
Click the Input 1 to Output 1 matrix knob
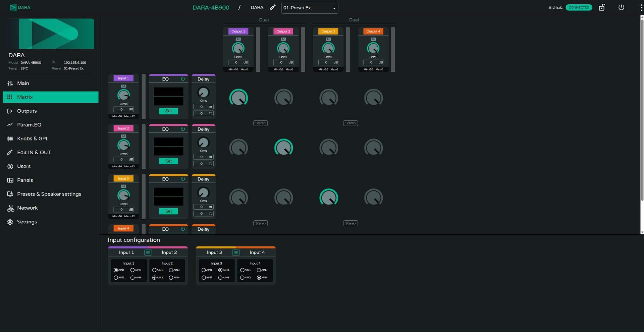[238, 98]
